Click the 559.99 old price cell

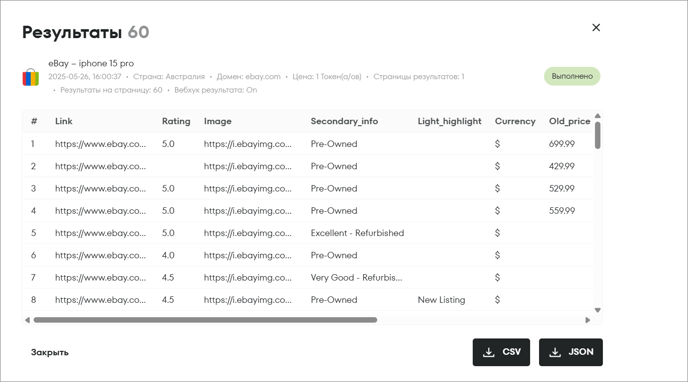pos(562,211)
